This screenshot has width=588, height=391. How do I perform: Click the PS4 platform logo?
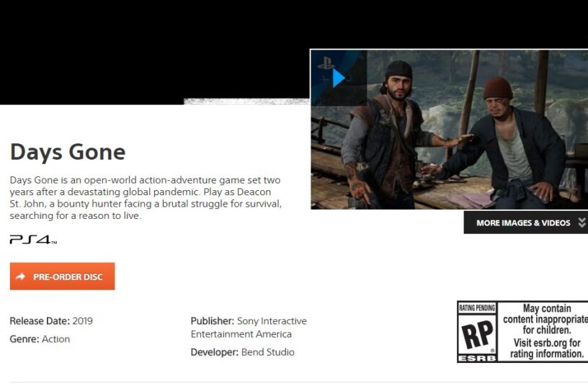[33, 239]
